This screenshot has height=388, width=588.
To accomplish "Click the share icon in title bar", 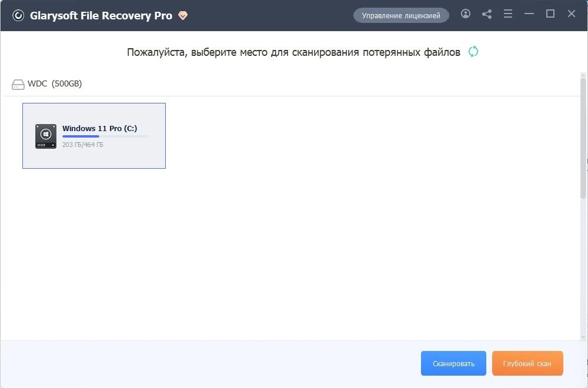I will 487,14.
